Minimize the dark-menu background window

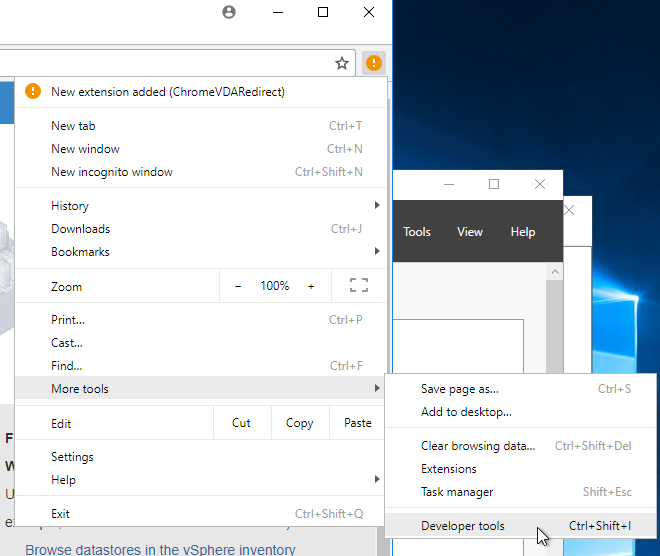pos(449,184)
